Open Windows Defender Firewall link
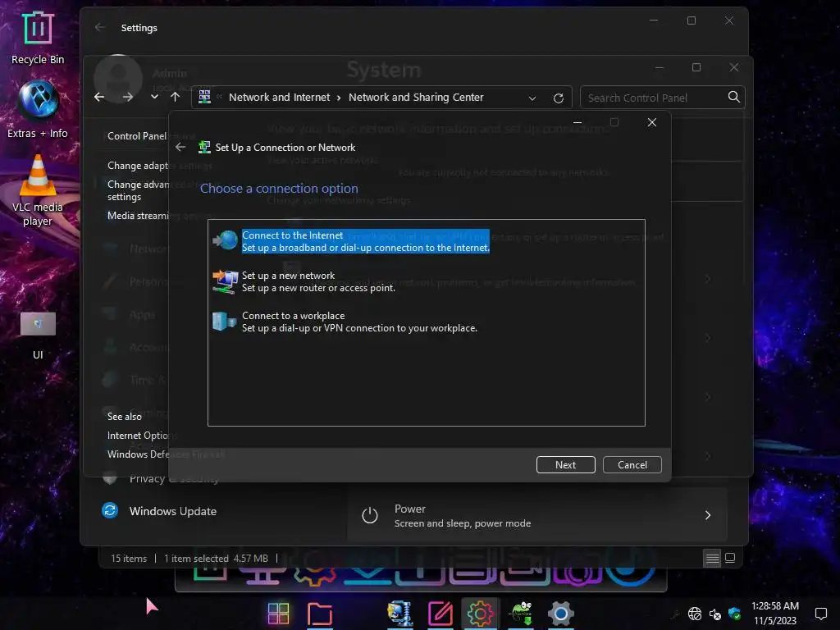The image size is (840, 630). tap(138, 454)
